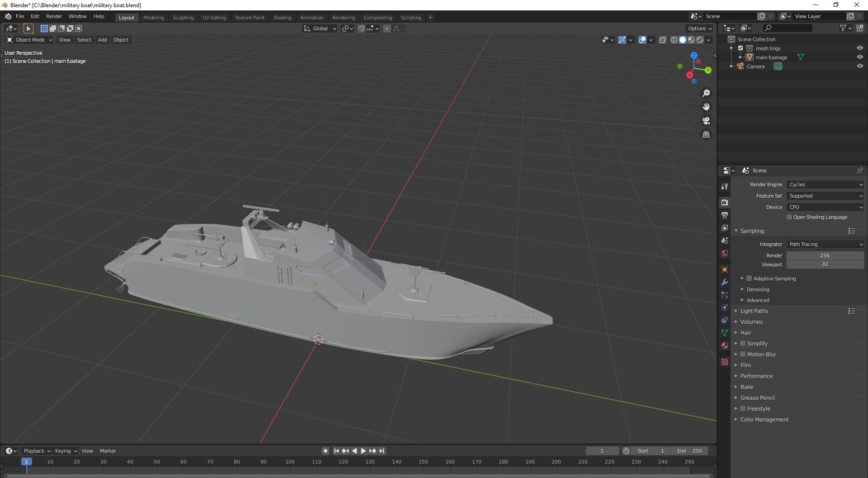This screenshot has height=478, width=868.
Task: Open the Particles properties tab
Action: [x=725, y=295]
